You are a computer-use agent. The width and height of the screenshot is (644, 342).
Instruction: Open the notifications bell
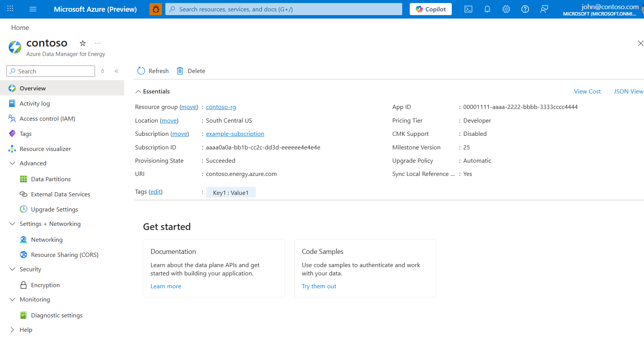487,9
